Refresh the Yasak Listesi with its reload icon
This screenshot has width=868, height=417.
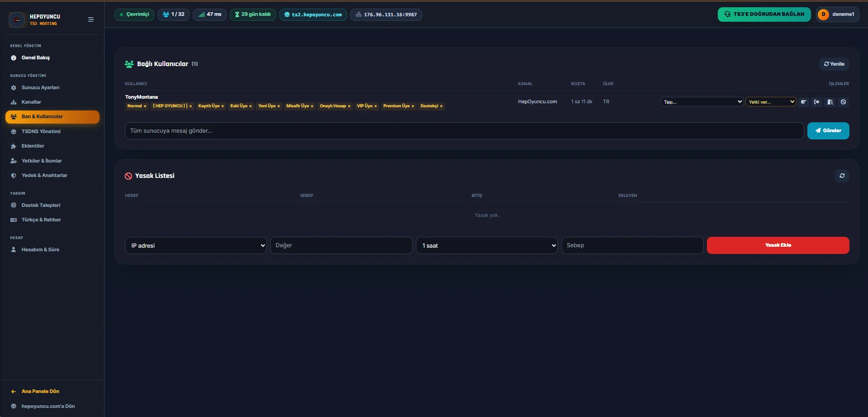click(842, 176)
